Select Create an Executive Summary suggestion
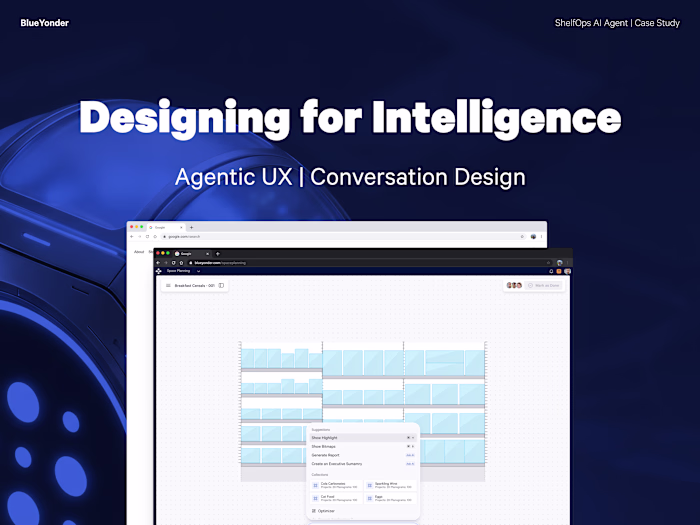 click(x=362, y=464)
